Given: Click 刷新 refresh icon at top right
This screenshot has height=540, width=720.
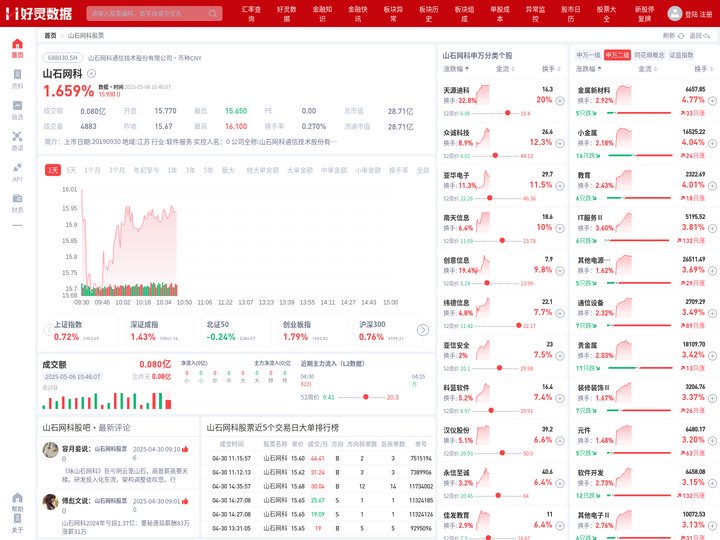Looking at the screenshot, I should [x=681, y=35].
